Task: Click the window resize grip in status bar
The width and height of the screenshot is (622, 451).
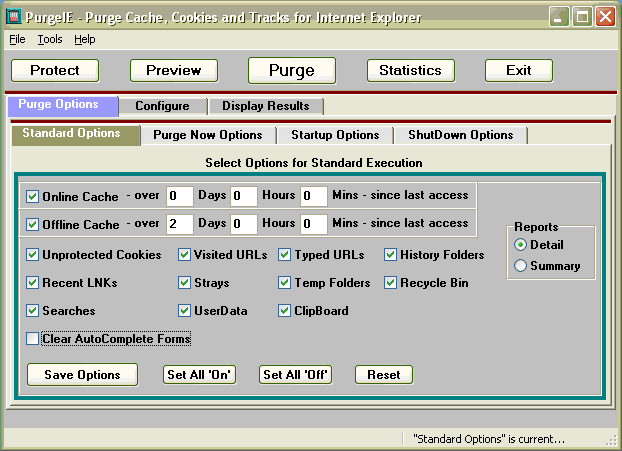Action: point(611,440)
